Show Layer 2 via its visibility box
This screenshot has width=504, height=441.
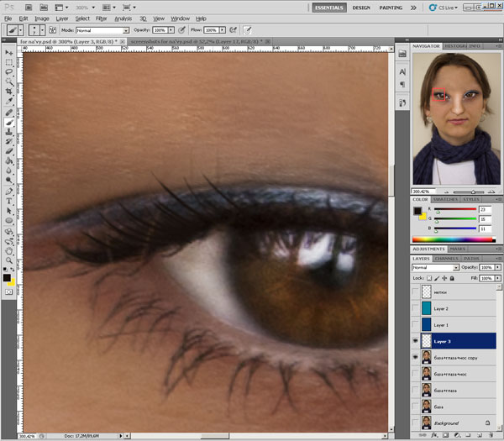pos(417,309)
